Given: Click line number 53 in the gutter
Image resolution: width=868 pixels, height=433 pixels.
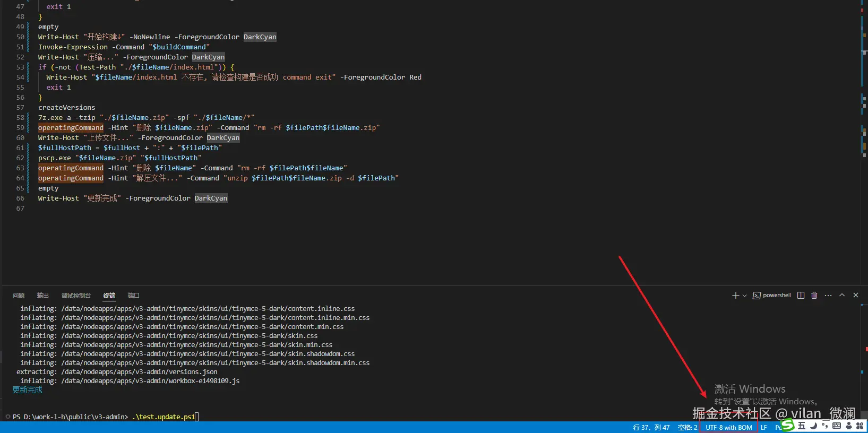Looking at the screenshot, I should tap(20, 67).
